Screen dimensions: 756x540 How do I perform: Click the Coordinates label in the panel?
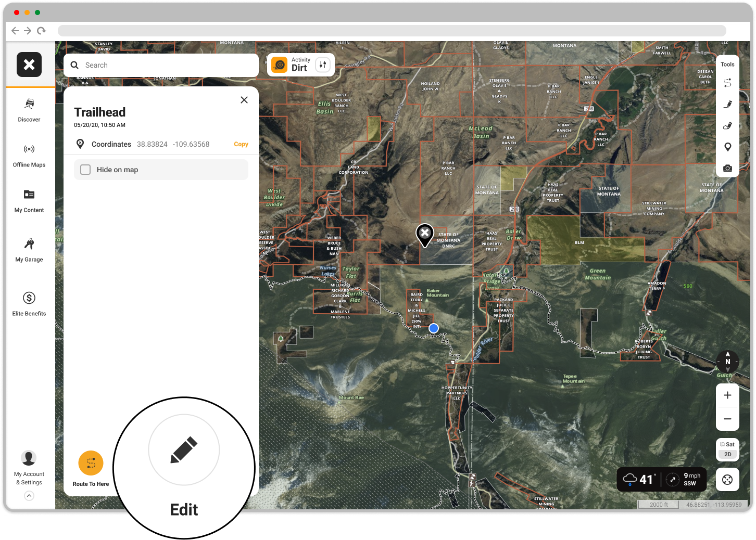click(x=111, y=144)
